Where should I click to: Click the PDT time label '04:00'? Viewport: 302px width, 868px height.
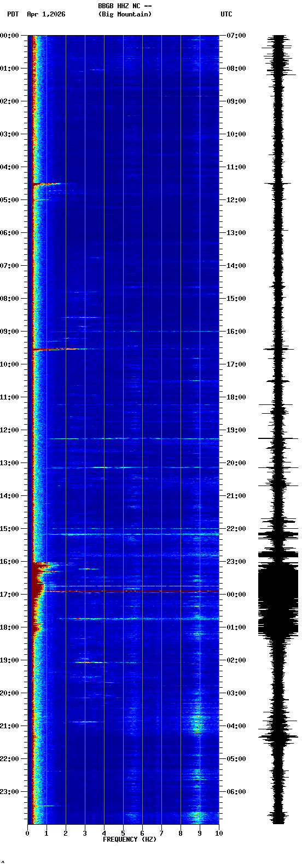[9, 167]
